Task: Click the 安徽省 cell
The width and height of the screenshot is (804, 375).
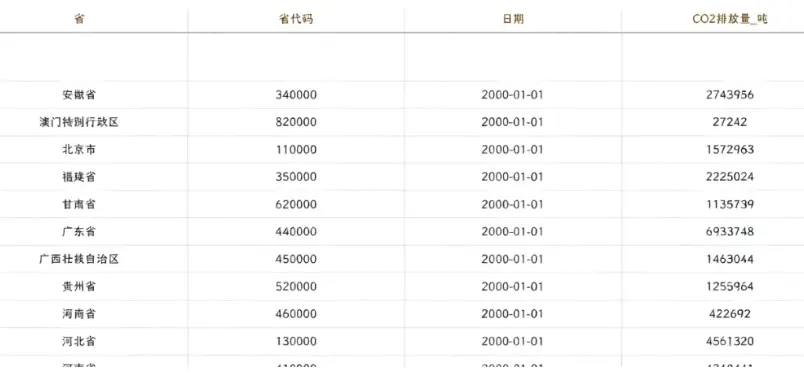Action: pyautogui.click(x=79, y=95)
